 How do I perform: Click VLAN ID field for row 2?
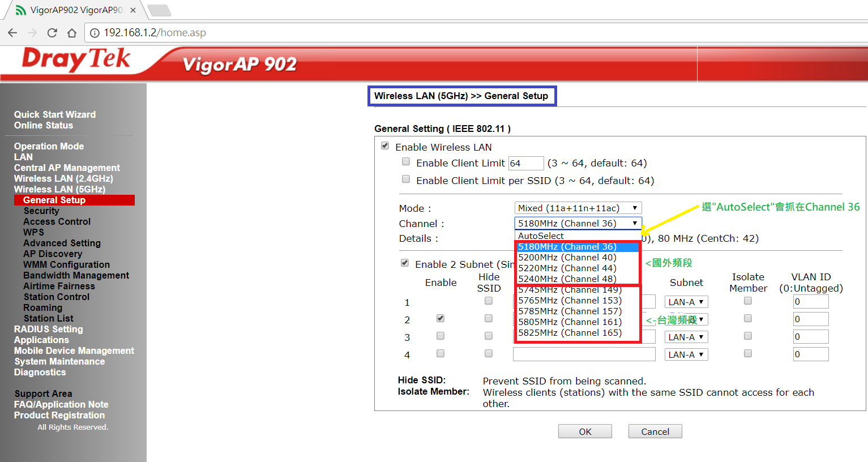811,319
